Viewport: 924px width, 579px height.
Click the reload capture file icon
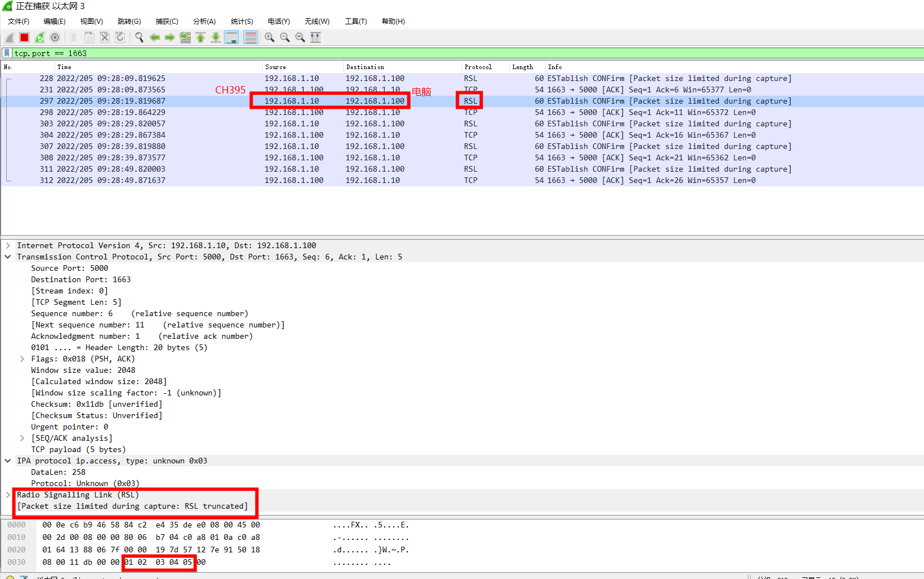120,37
